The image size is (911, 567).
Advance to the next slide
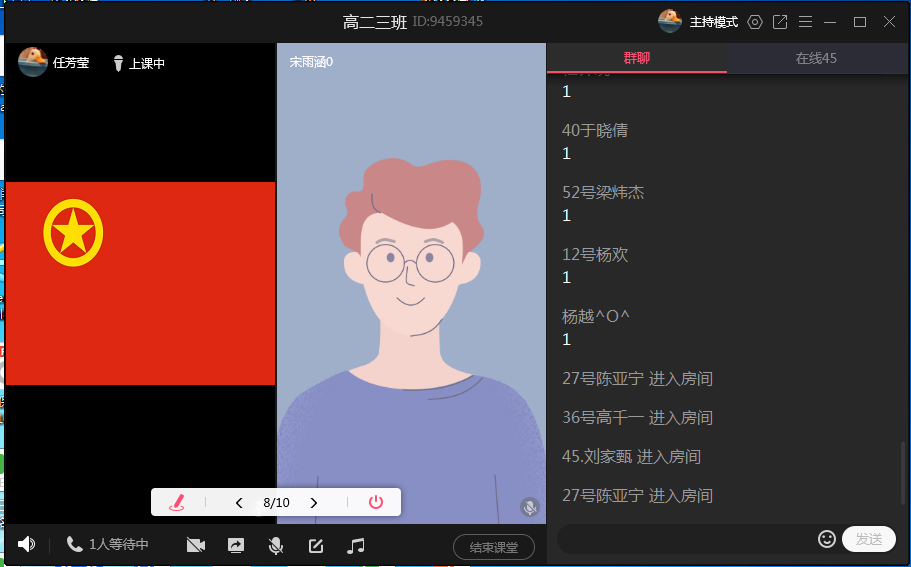point(314,503)
